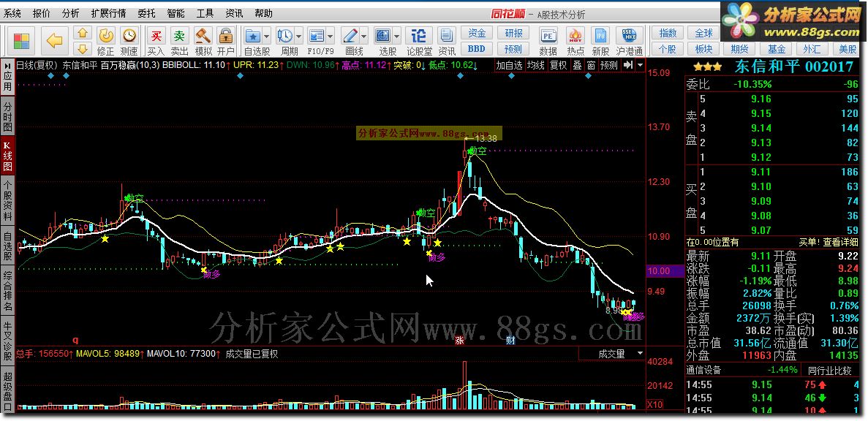Image resolution: width=868 pixels, height=421 pixels.
Task: Expand the 周期 period dropdown arrow
Action: pyautogui.click(x=298, y=37)
